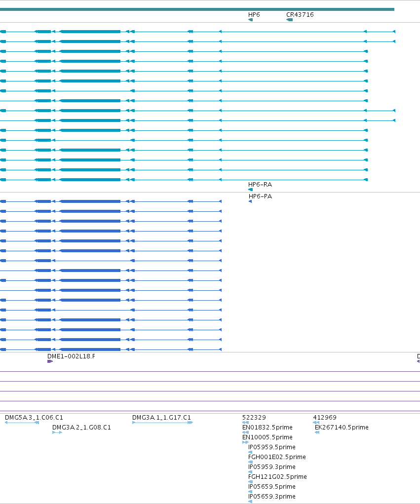This screenshot has height=504, width=420.
Task: Select the FGH121G02.5prime arrow glyph
Action: pos(250,482)
